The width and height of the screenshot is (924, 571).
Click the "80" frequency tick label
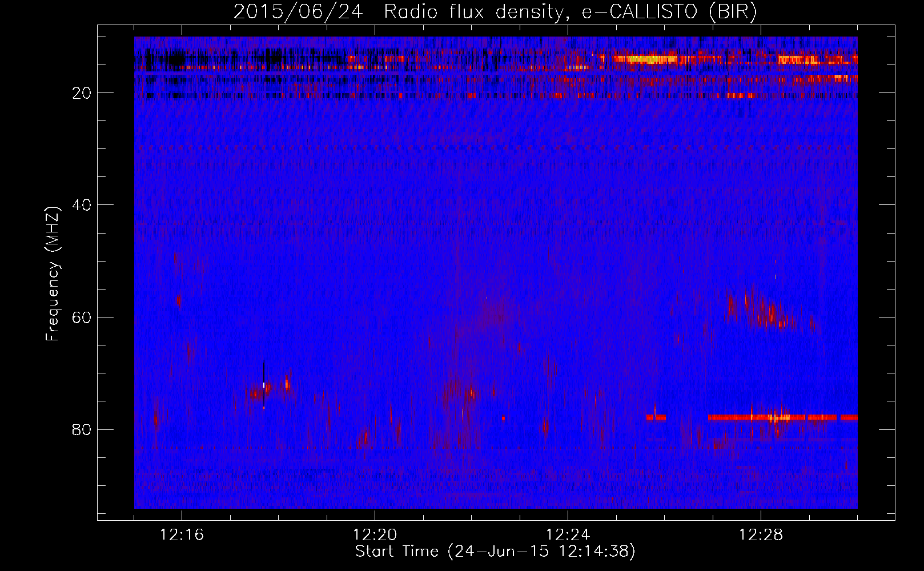(82, 429)
